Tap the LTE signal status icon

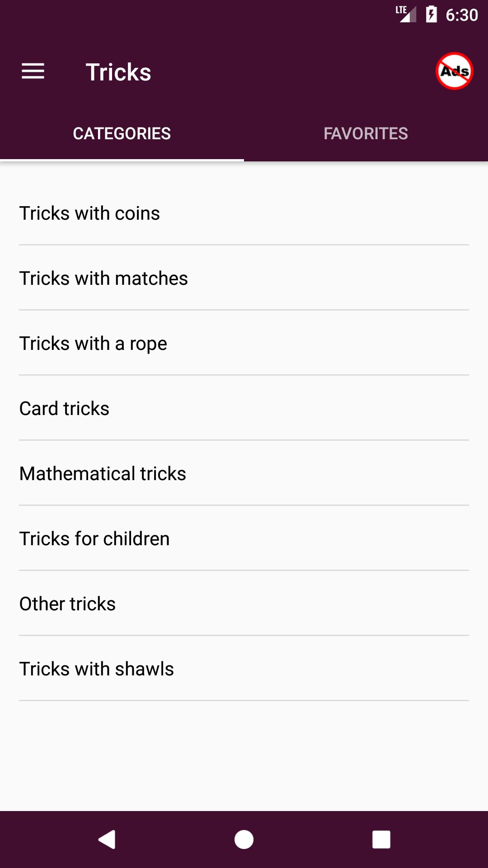tap(406, 14)
